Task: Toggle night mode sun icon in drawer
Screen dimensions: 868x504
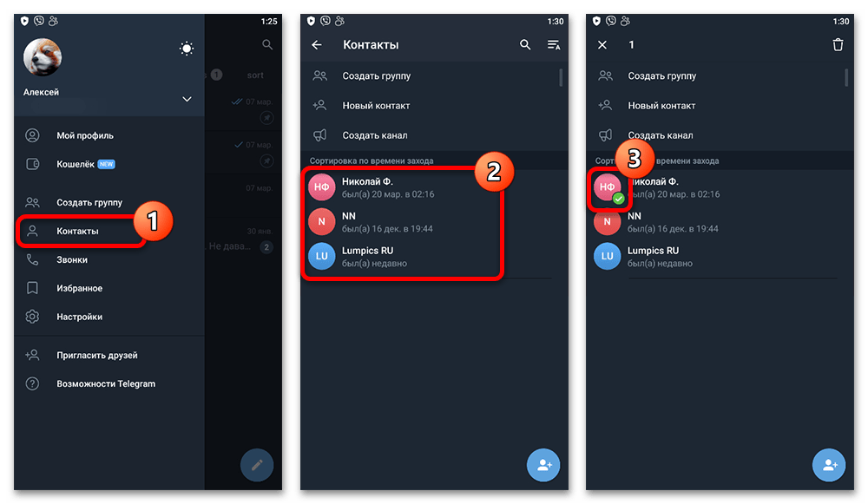Action: point(187,49)
